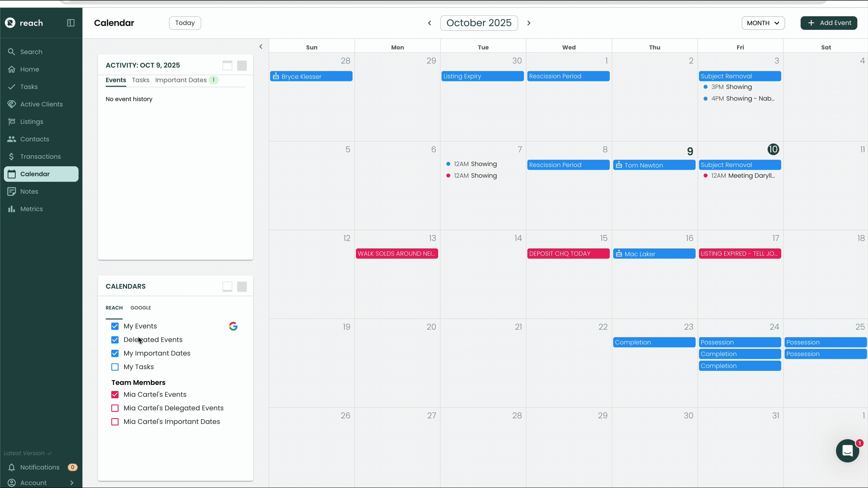Uncheck Delegated Events calendar
The height and width of the screenshot is (488, 868).
115,339
